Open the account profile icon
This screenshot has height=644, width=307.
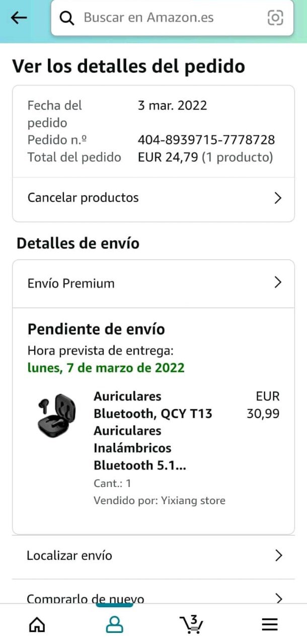pyautogui.click(x=114, y=624)
